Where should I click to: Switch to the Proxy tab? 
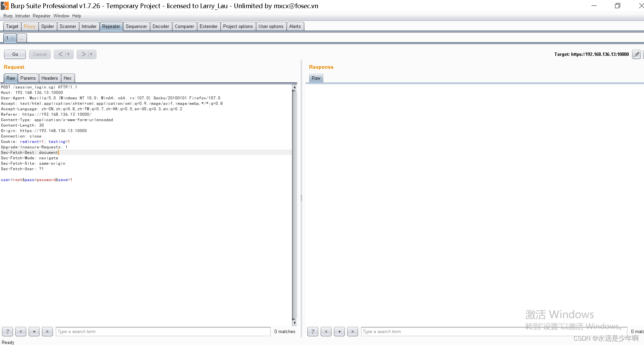tap(30, 26)
